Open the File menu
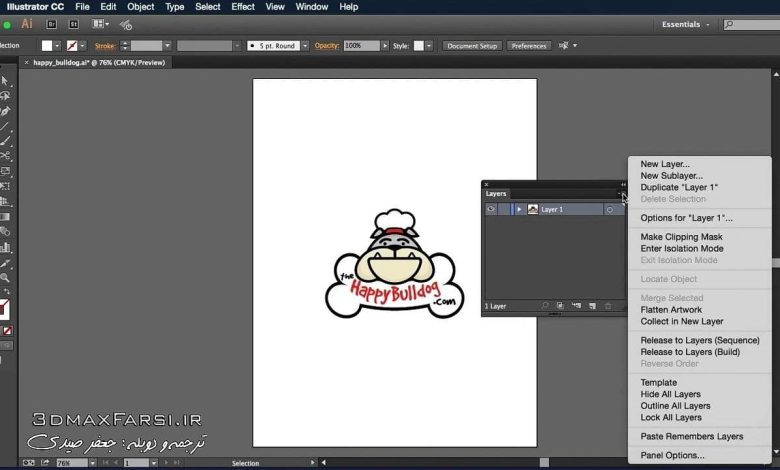Viewport: 780px width, 470px height. pos(82,7)
